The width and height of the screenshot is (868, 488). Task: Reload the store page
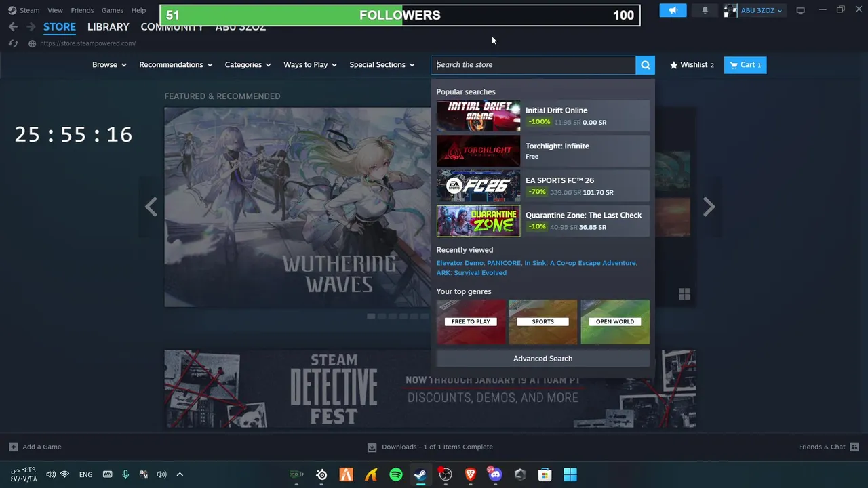tap(13, 43)
